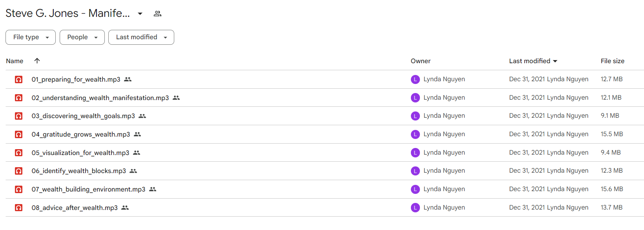Open the Last modified filter chip
The image size is (644, 230).
(x=141, y=37)
